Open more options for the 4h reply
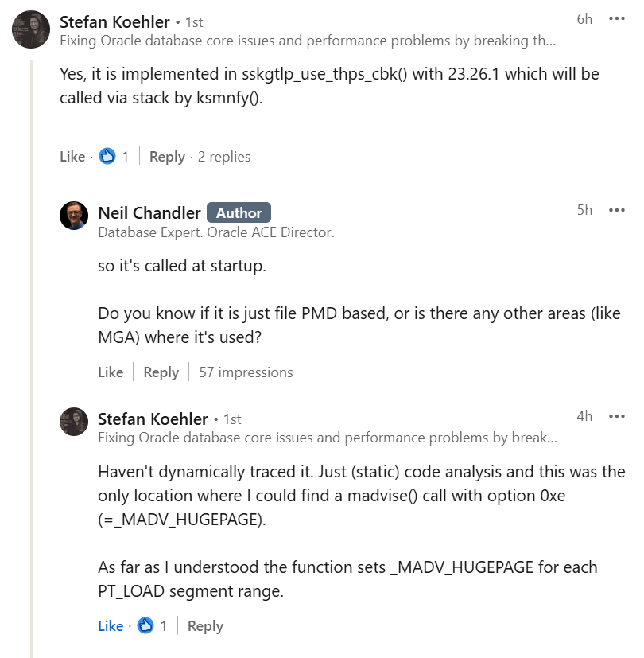Screen dimensions: 644x658 pos(616,416)
